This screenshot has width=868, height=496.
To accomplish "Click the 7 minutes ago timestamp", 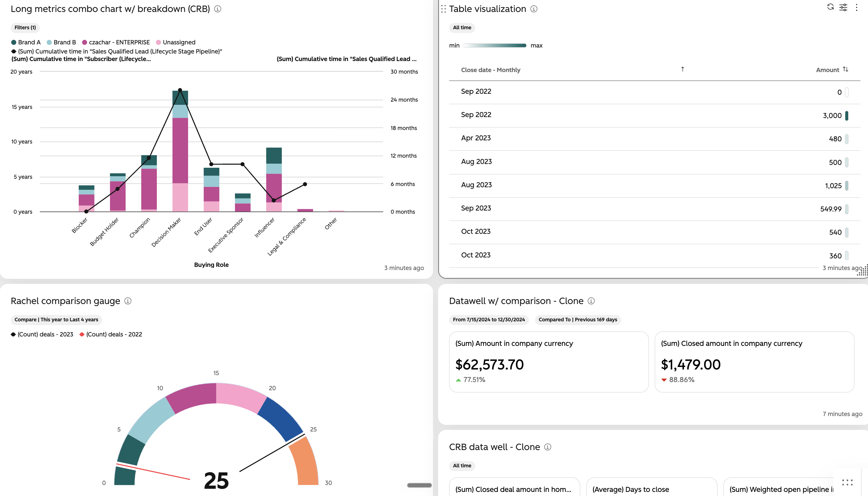I will pos(842,414).
